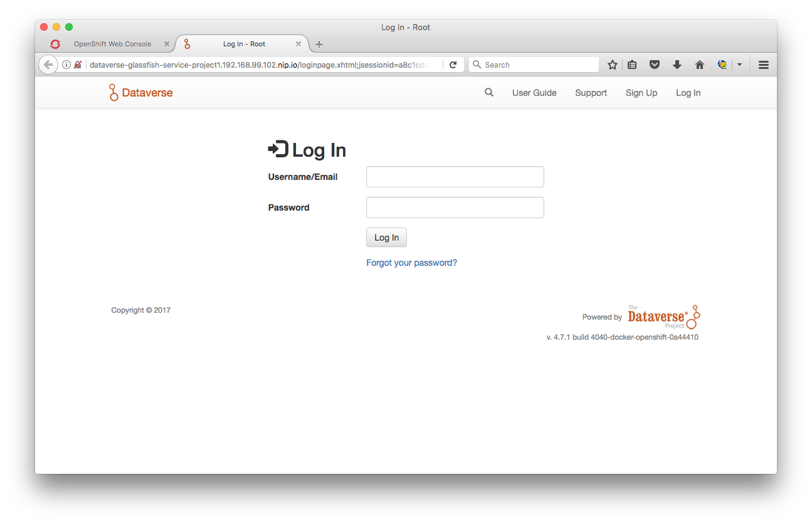Image resolution: width=812 pixels, height=524 pixels.
Task: Expand the dropdown arrow beside globe extension
Action: (x=739, y=65)
